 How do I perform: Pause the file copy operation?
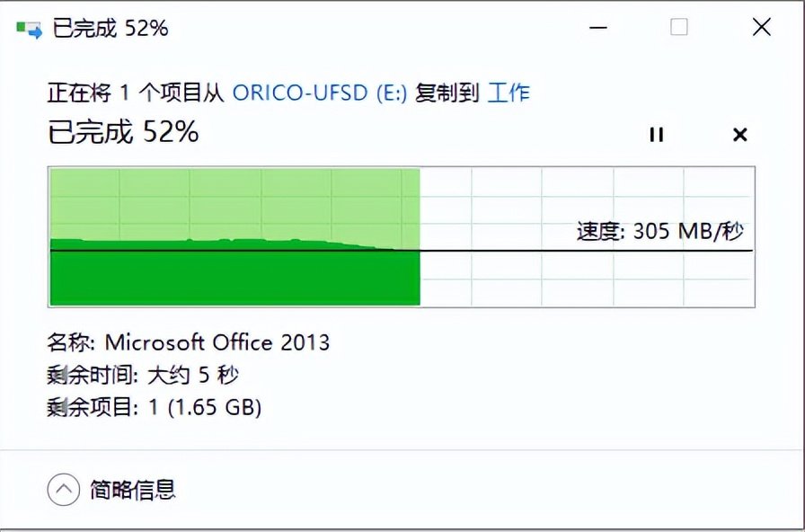click(x=657, y=135)
